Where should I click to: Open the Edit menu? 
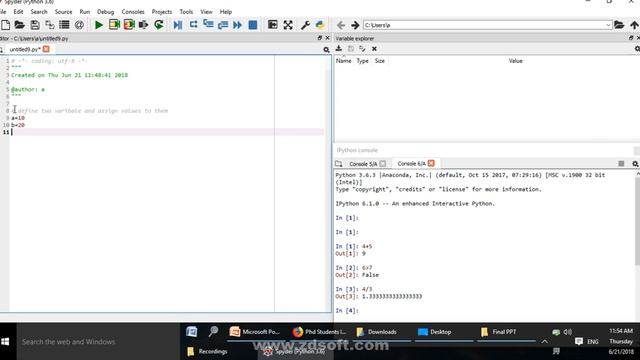point(18,12)
